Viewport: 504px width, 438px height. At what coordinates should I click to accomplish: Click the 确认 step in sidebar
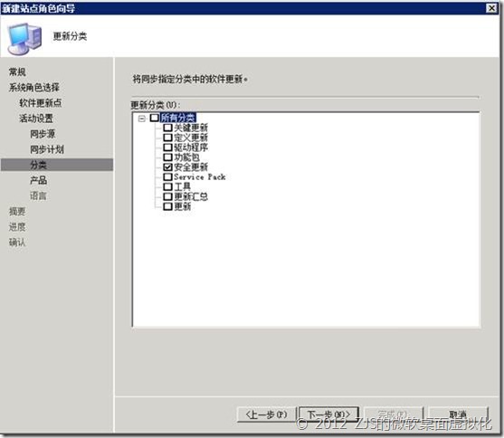(17, 243)
